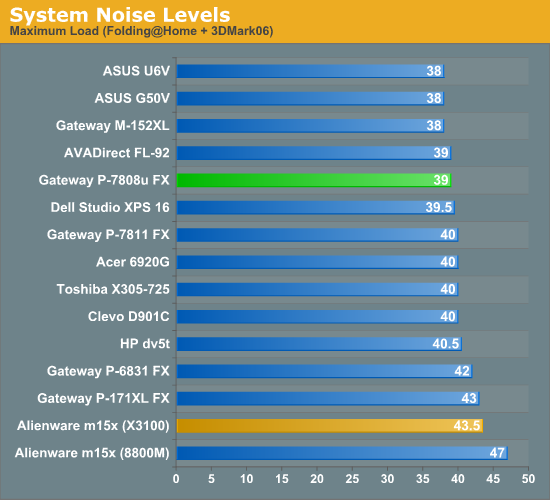
Task: Click the x-axis tick label "0"
Action: [x=176, y=479]
